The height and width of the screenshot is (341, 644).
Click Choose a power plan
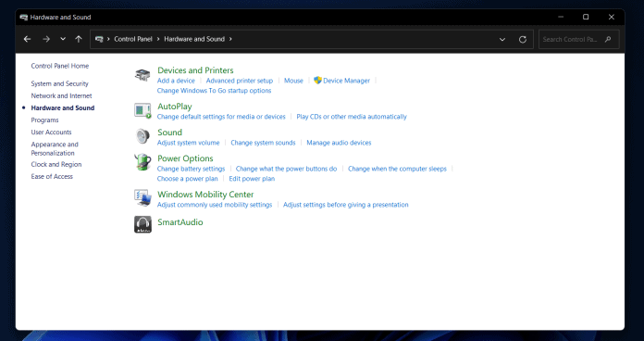pyautogui.click(x=187, y=179)
